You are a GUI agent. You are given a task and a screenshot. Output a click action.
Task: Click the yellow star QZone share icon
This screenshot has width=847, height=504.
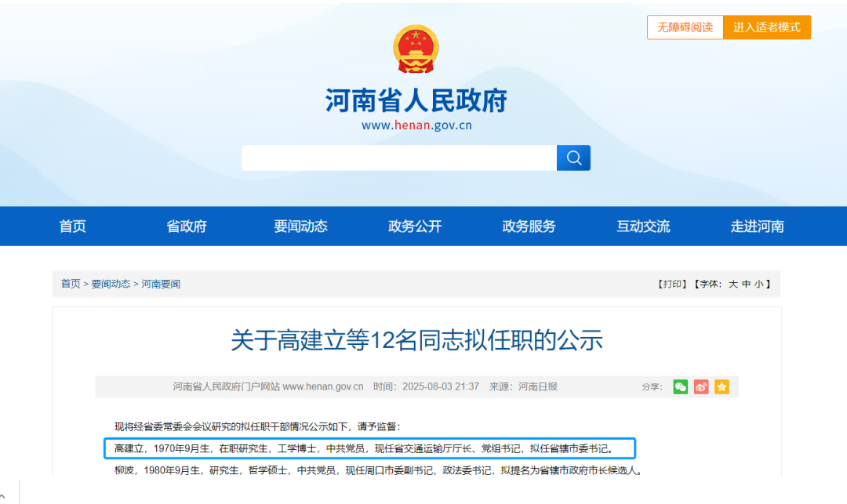point(722,386)
